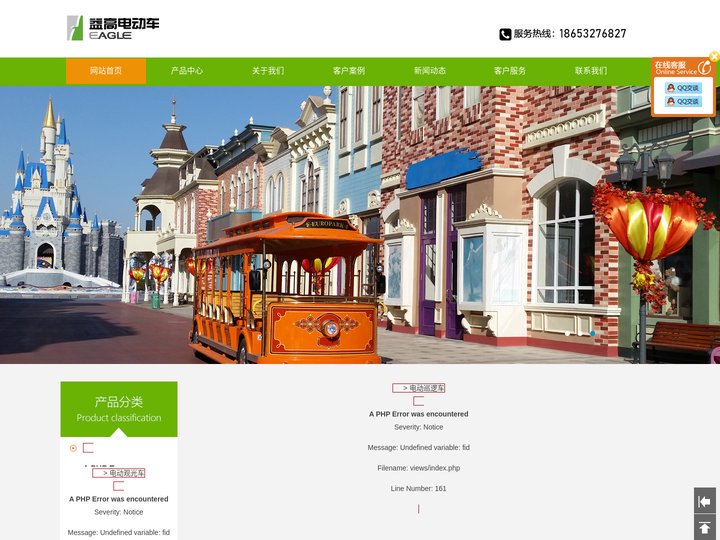The height and width of the screenshot is (540, 720).
Task: Open the 新闻动态 menu item
Action: 429,71
